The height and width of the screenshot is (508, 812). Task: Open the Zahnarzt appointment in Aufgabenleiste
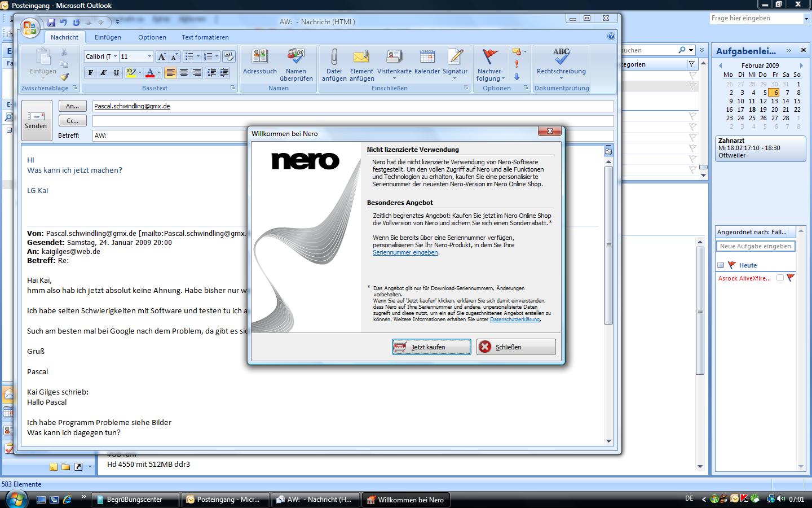(761, 148)
